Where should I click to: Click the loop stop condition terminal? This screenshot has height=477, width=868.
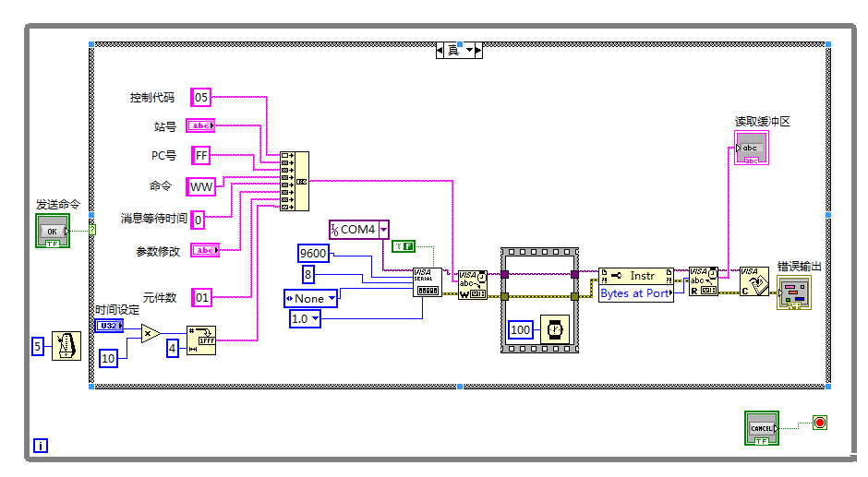[x=819, y=423]
